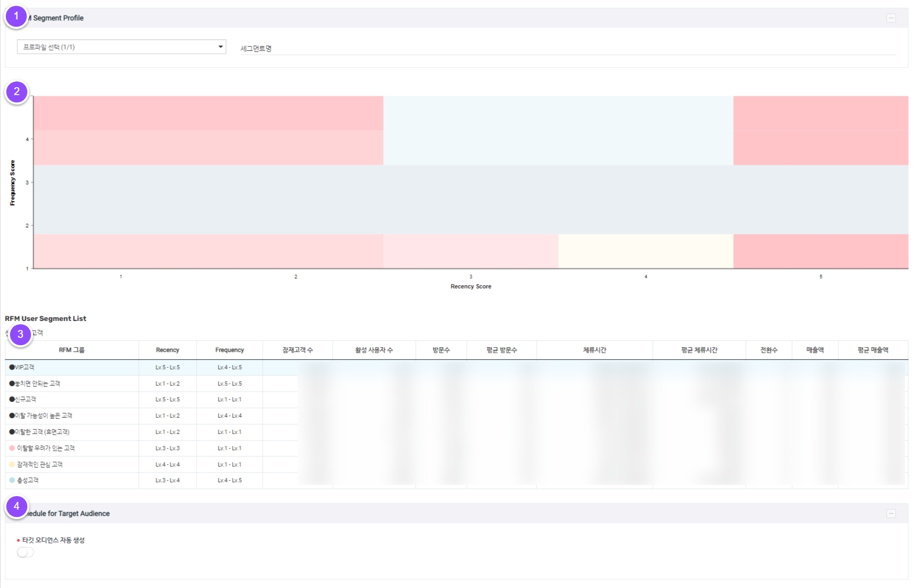Viewport: 914px width, 588px height.
Task: Sort by the Frequency column header
Action: pyautogui.click(x=230, y=350)
